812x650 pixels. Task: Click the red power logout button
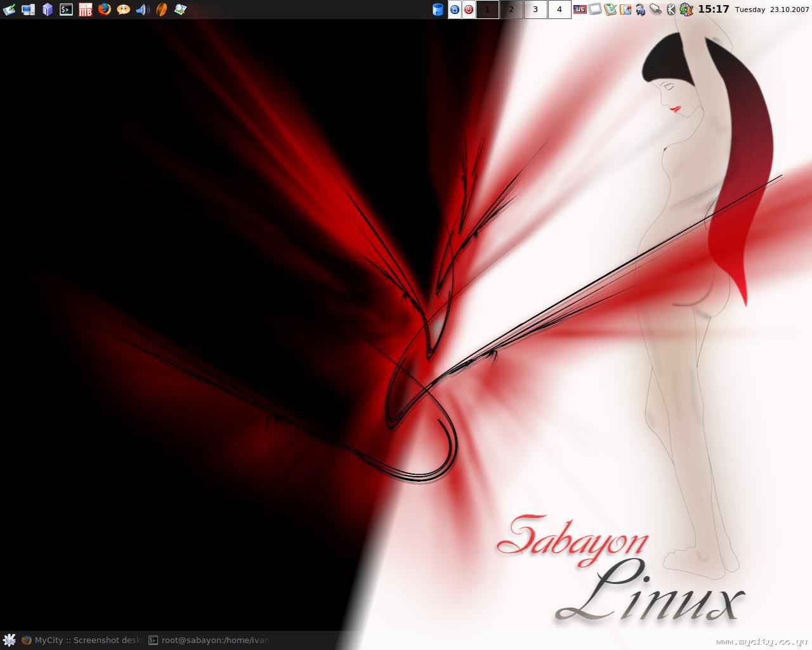tap(469, 10)
